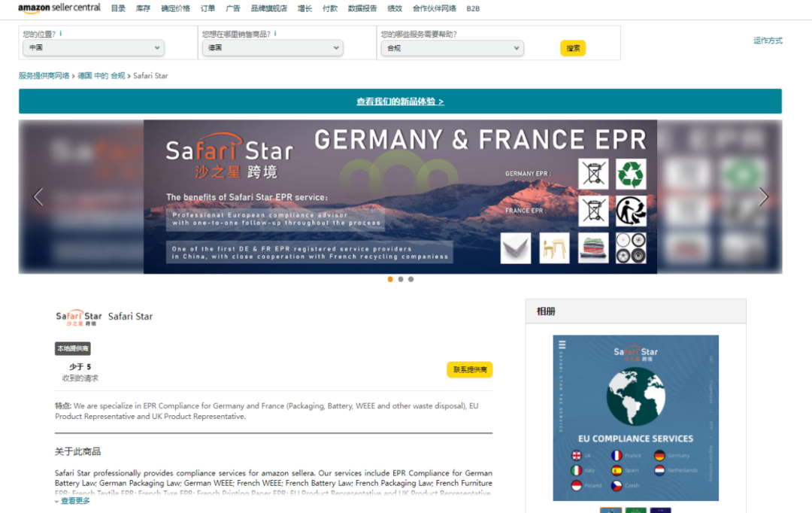Image resolution: width=812 pixels, height=513 pixels.
Task: Open the 库存 menu
Action: pyautogui.click(x=143, y=8)
